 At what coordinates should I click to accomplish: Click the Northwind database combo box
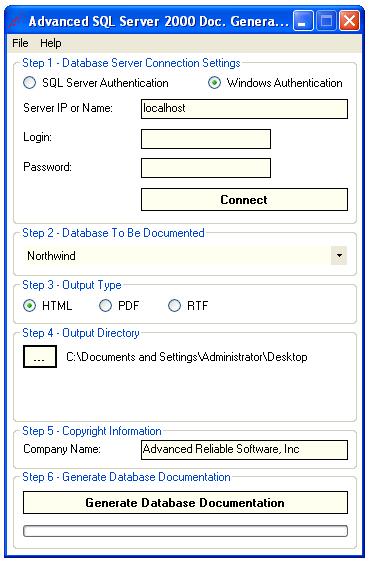(x=185, y=256)
